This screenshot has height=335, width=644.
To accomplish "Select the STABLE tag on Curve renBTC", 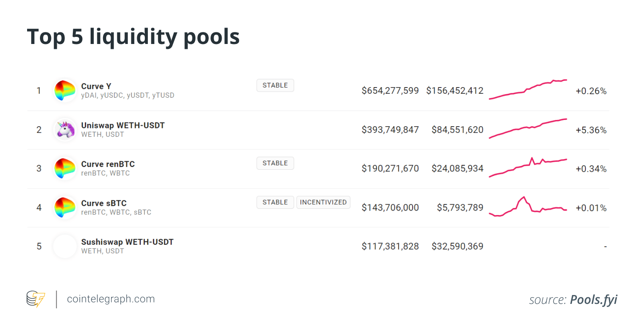I will point(275,163).
